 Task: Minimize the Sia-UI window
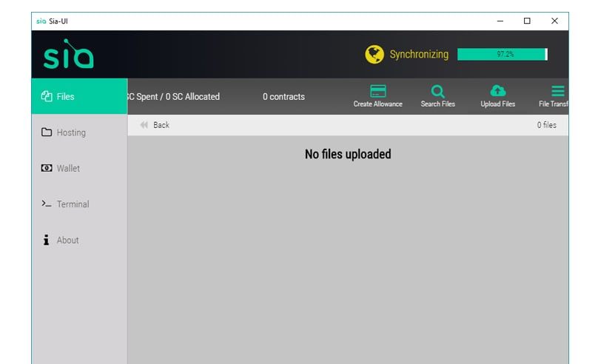pyautogui.click(x=500, y=21)
